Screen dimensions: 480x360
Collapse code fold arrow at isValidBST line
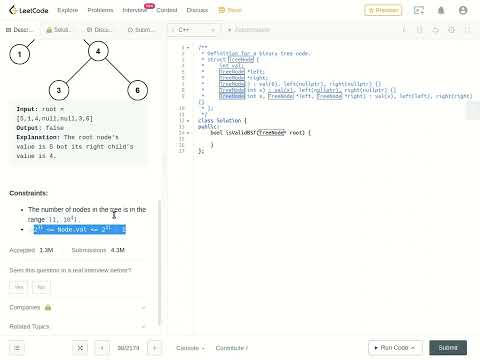(x=188, y=133)
